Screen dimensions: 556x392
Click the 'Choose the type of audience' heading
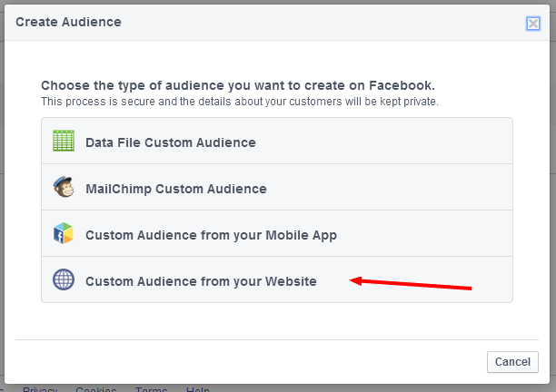pyautogui.click(x=238, y=85)
